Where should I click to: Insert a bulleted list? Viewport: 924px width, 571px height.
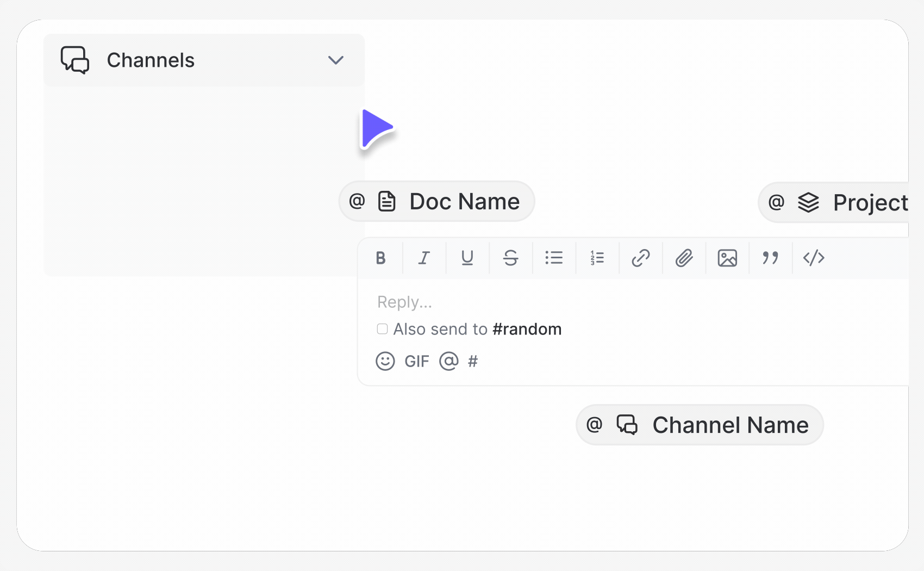tap(554, 258)
